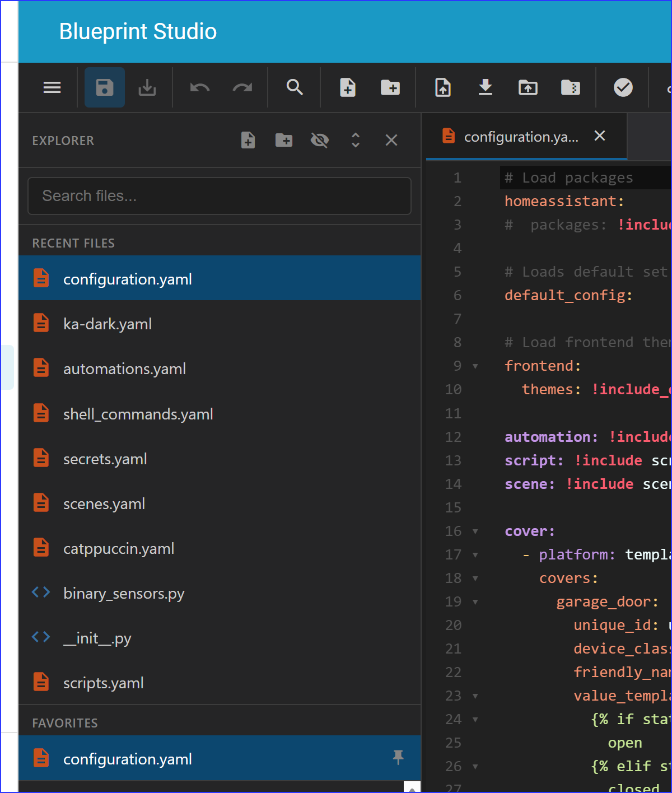Open search with the magnifier icon
672x793 pixels.
295,87
